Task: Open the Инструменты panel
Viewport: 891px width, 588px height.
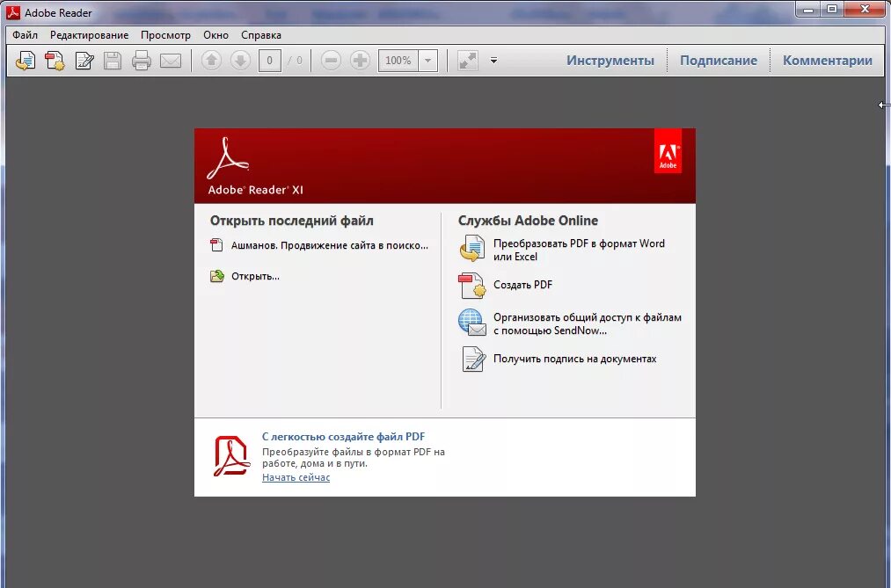Action: click(x=610, y=60)
